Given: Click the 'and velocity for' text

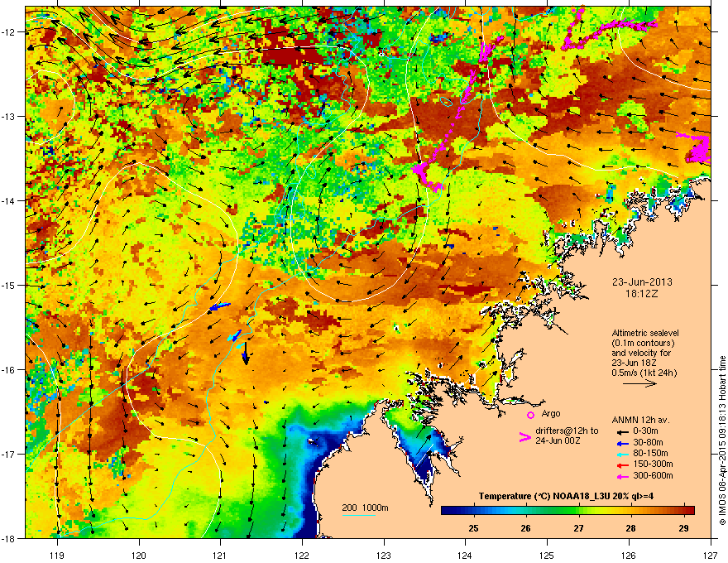Looking at the screenshot, I should coord(641,353).
